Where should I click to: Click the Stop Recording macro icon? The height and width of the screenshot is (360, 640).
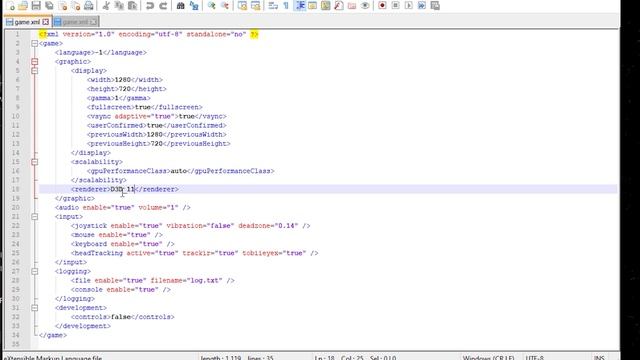click(396, 6)
